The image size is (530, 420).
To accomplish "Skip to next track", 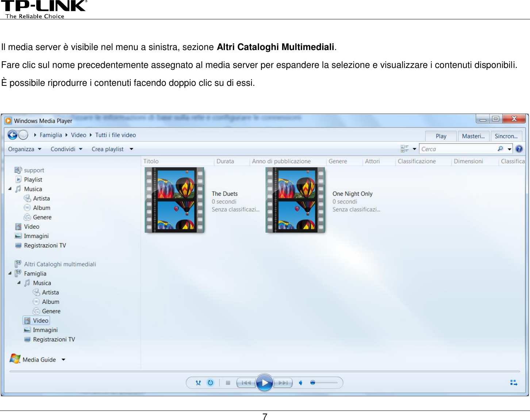I will [x=283, y=383].
